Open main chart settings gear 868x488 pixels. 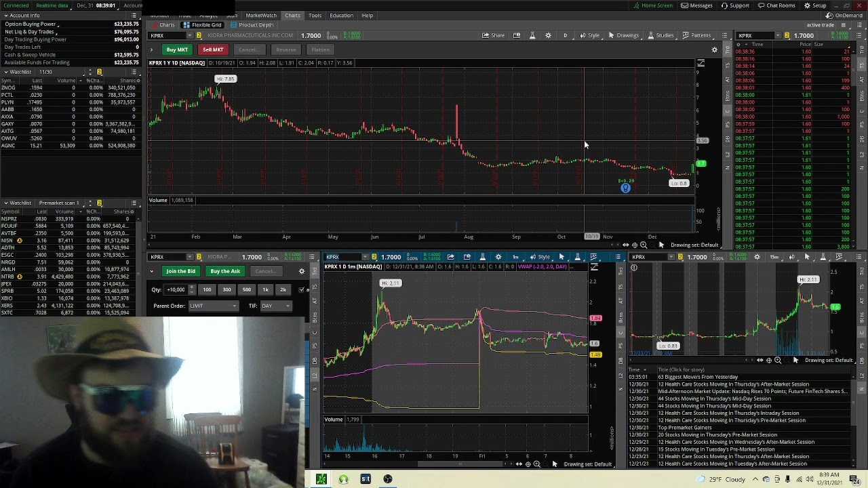(x=548, y=35)
